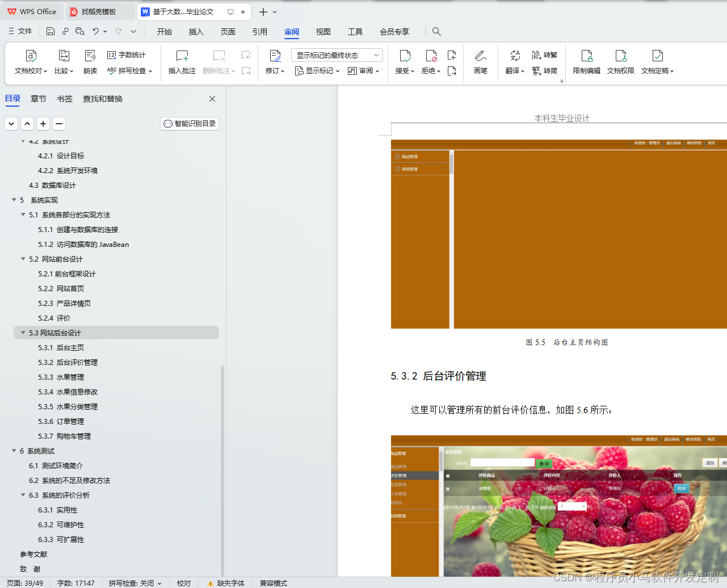Viewport: 727px width, 588px height.
Task: Collapse the 5.3 网站后台设计 node
Action: click(x=23, y=333)
